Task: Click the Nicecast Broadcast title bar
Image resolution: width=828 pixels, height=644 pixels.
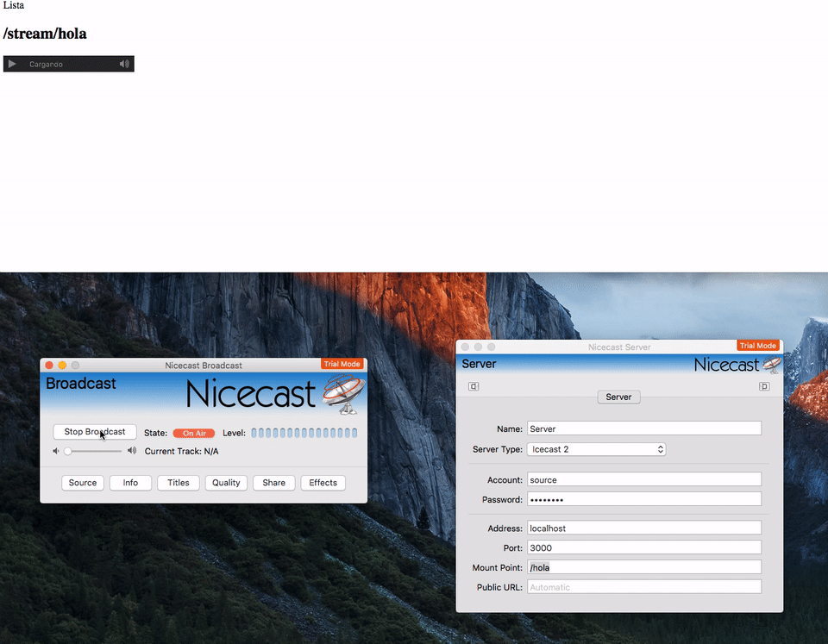Action: coord(204,366)
